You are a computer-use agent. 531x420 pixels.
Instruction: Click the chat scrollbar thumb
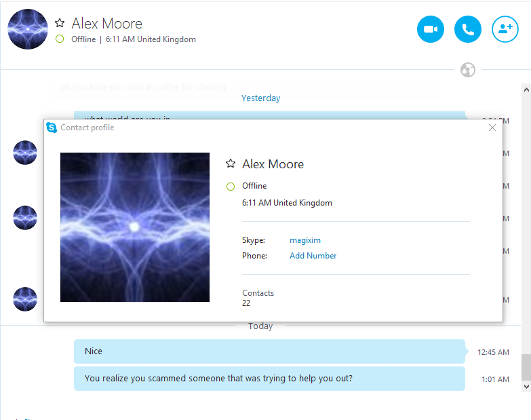tap(526, 368)
